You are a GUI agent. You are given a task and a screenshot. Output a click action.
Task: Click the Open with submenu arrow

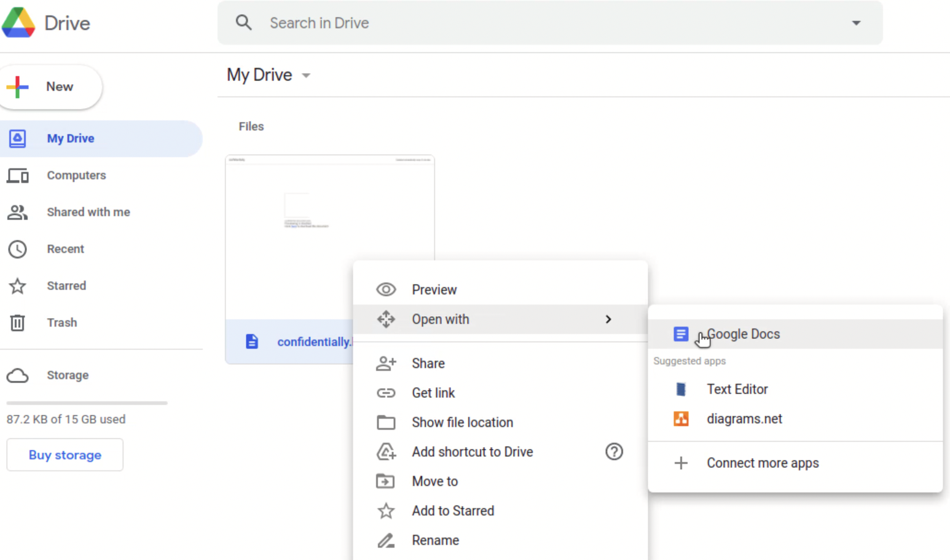(608, 319)
